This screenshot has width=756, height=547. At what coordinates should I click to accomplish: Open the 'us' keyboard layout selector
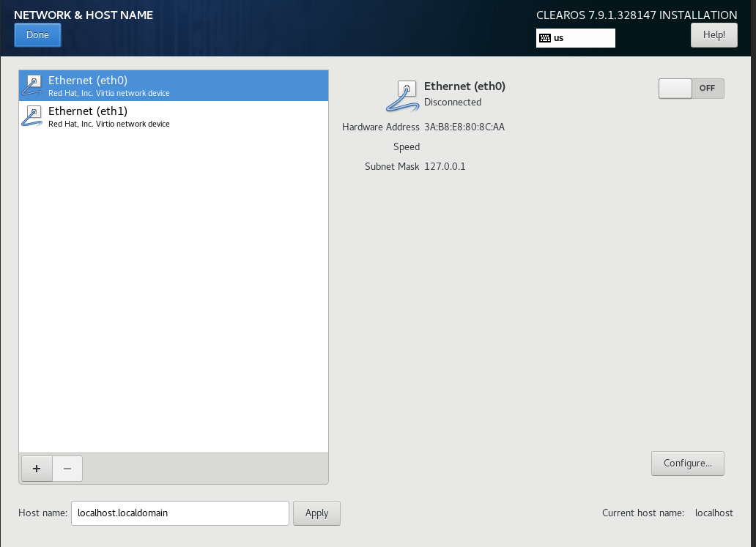pyautogui.click(x=575, y=38)
